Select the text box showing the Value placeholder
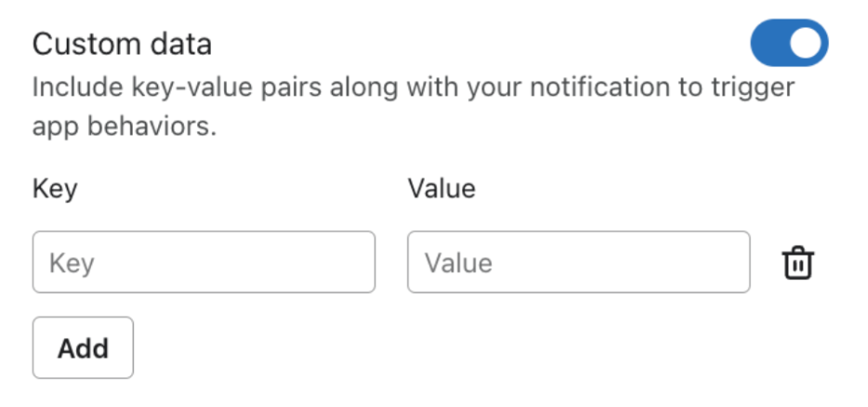The image size is (868, 407). (x=578, y=263)
